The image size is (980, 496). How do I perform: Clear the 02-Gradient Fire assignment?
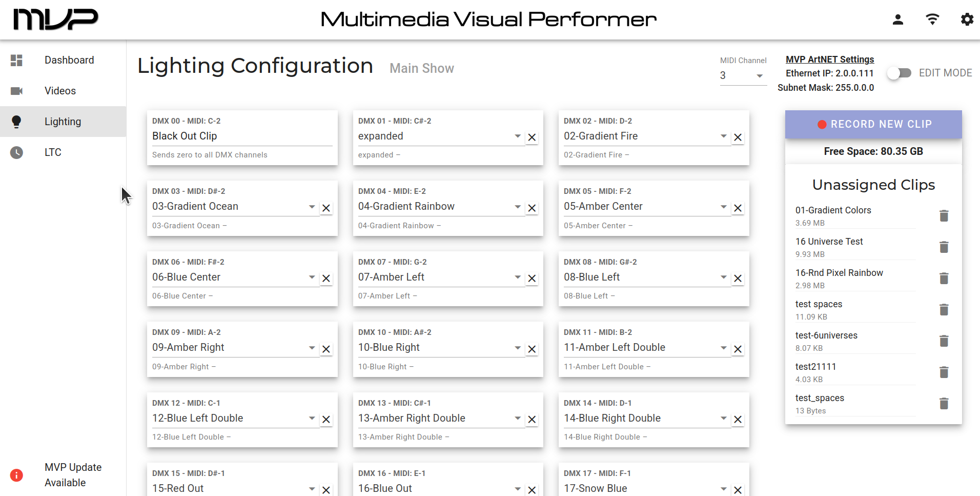pos(738,137)
